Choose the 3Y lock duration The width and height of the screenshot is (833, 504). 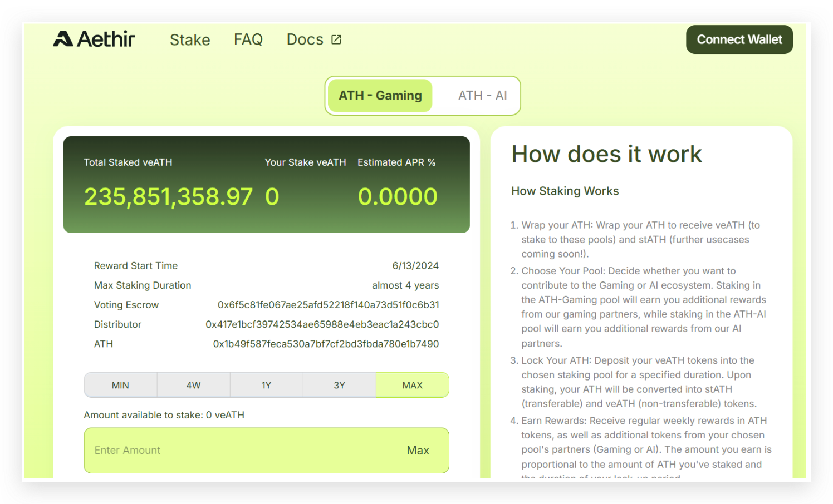tap(339, 385)
